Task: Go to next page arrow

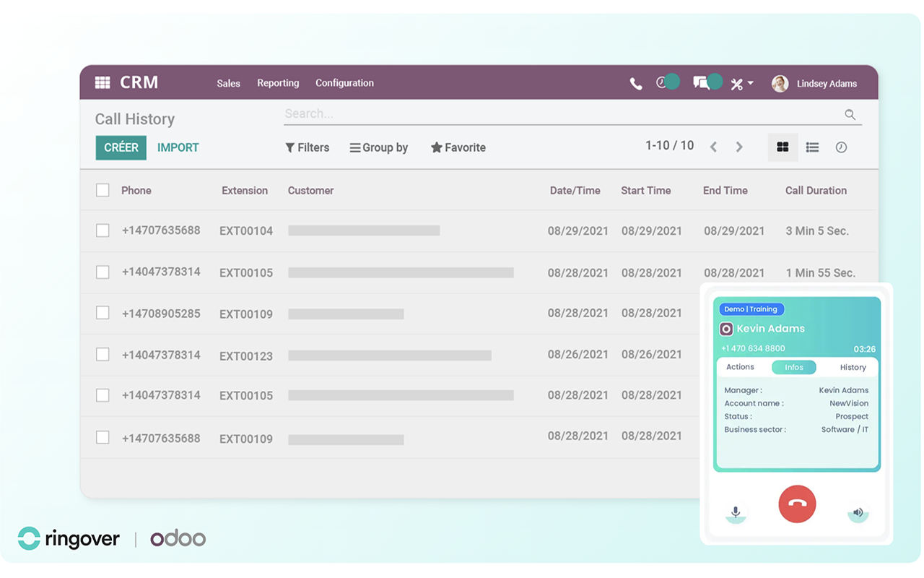Action: coord(739,147)
